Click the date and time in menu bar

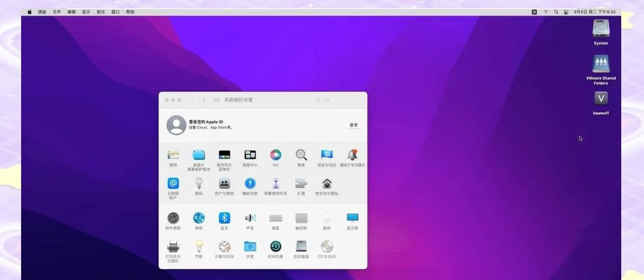click(595, 12)
